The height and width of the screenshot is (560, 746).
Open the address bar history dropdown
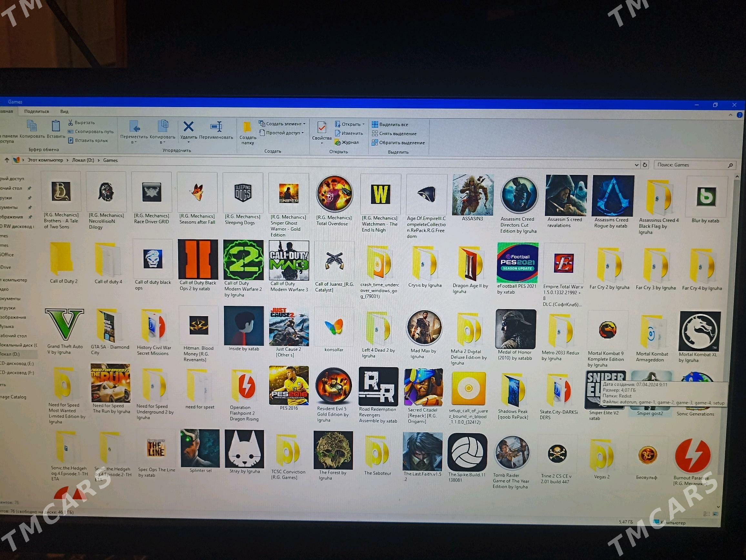636,165
